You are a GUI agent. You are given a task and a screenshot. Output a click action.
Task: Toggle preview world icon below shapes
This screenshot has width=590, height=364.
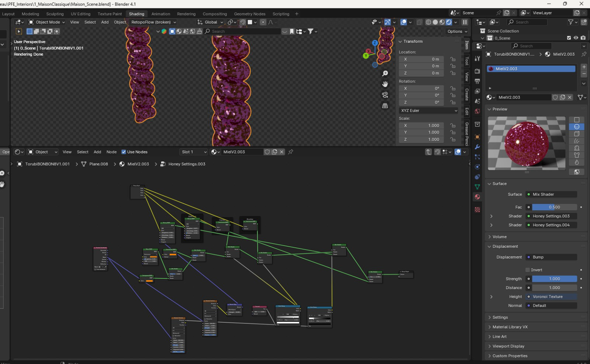coord(577,172)
